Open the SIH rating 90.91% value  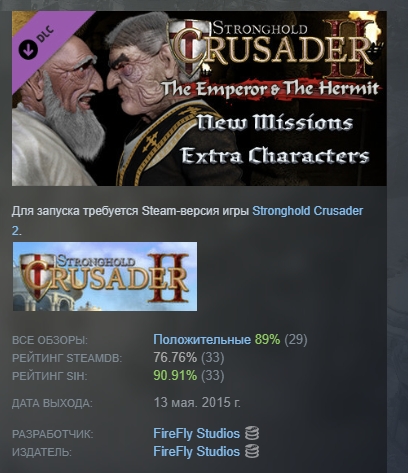[175, 376]
